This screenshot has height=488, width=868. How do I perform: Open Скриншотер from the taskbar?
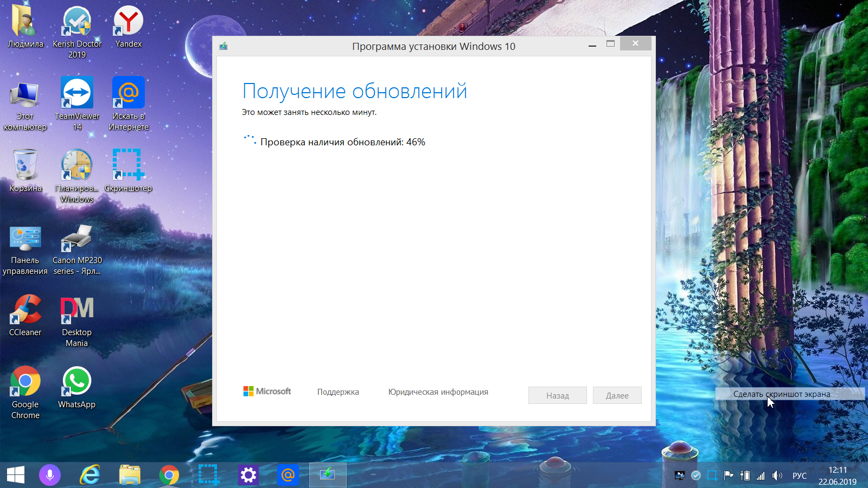209,476
